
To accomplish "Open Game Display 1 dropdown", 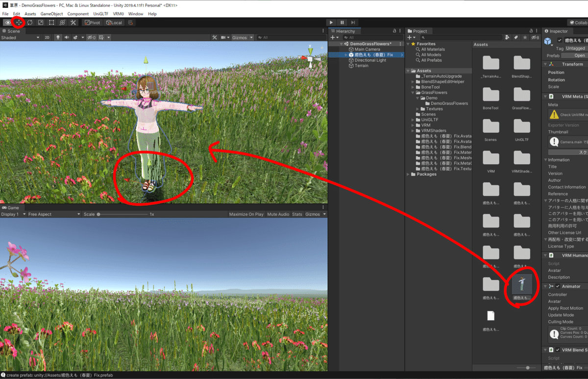I will click(13, 214).
